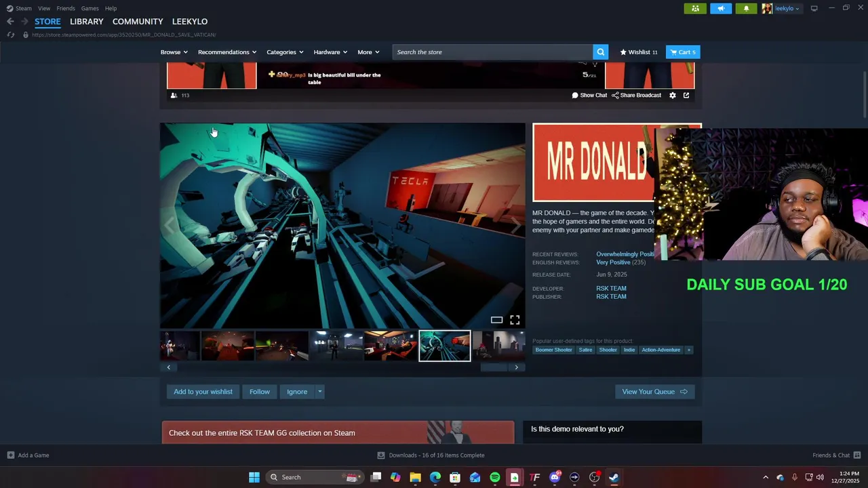The height and width of the screenshot is (488, 868).
Task: Open the Steam friends icon at top right
Action: pos(695,8)
